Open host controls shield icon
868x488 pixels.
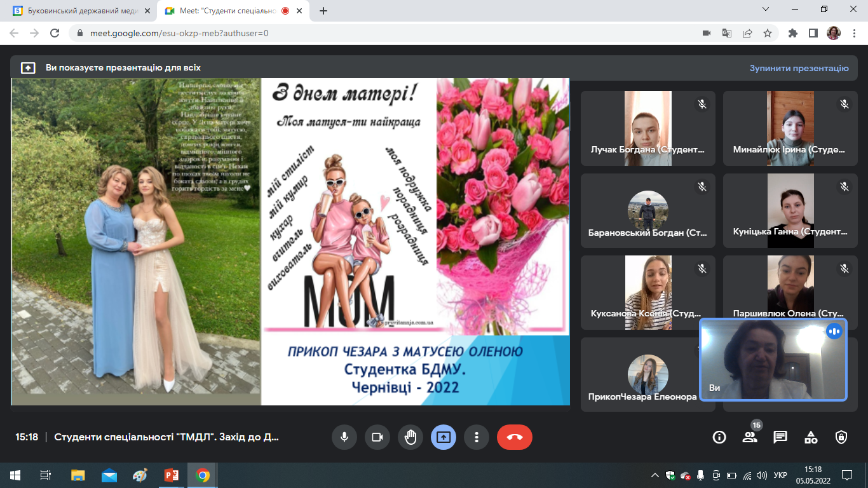click(841, 437)
